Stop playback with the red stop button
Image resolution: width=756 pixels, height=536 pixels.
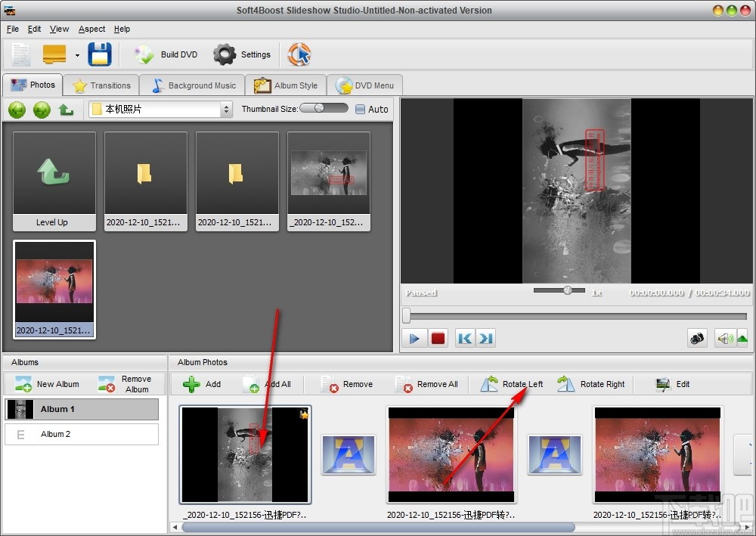(438, 338)
